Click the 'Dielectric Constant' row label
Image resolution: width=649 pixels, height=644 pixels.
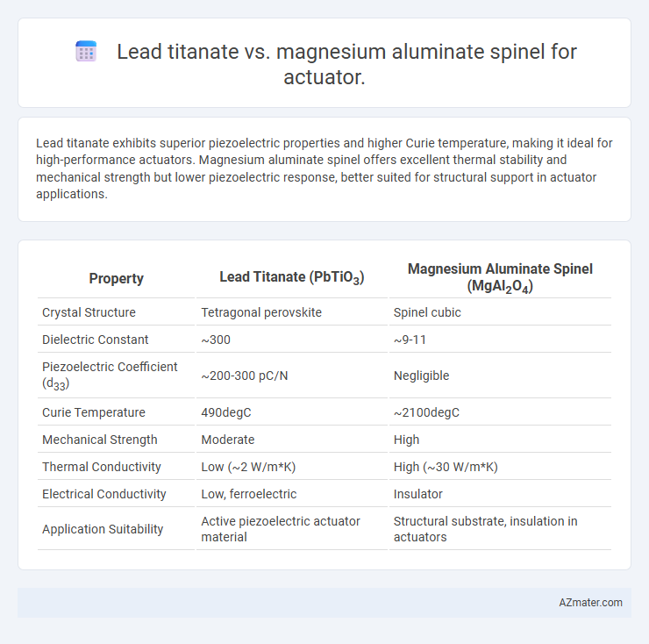pyautogui.click(x=96, y=340)
